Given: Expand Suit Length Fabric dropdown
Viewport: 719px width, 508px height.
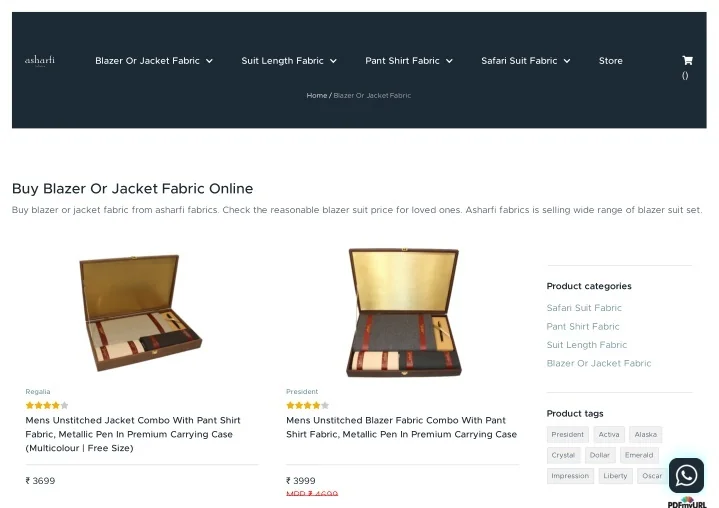Looking at the screenshot, I should coord(289,61).
